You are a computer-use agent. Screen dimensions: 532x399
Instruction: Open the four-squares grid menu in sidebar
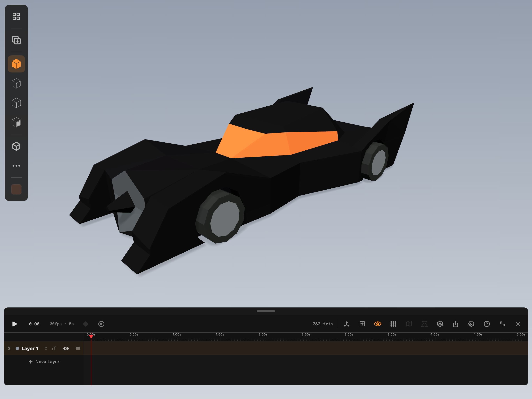coord(16,16)
